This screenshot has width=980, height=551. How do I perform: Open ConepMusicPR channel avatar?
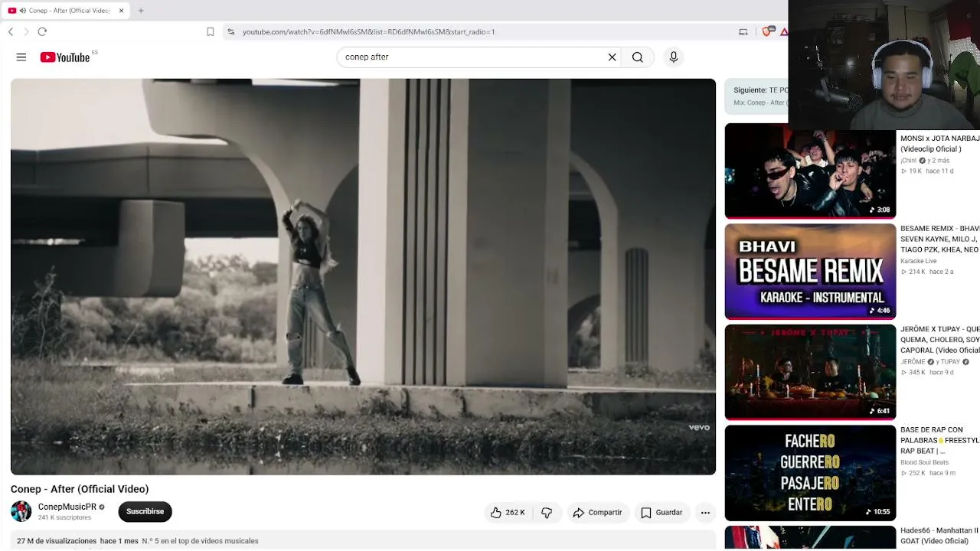point(21,511)
